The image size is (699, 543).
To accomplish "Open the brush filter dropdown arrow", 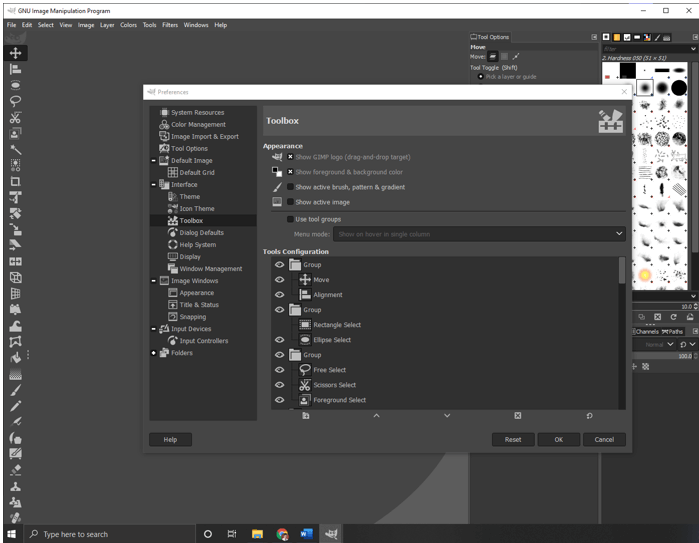I will coord(693,49).
